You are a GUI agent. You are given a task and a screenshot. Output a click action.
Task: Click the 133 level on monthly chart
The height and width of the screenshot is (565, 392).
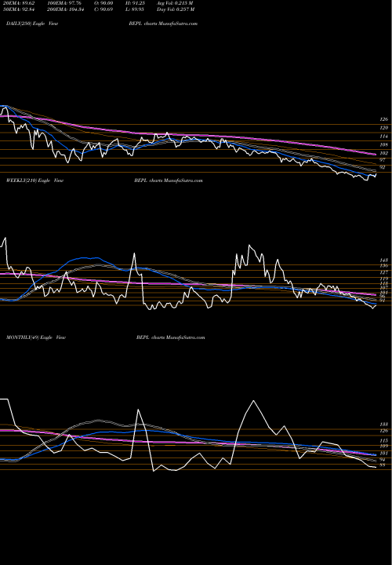[x=384, y=425]
